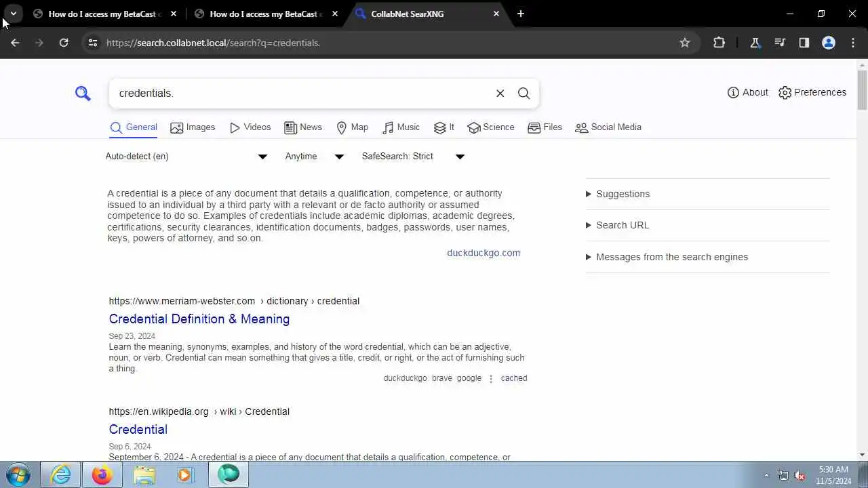This screenshot has height=488, width=868.
Task: Switch to the Map category
Action: [353, 127]
